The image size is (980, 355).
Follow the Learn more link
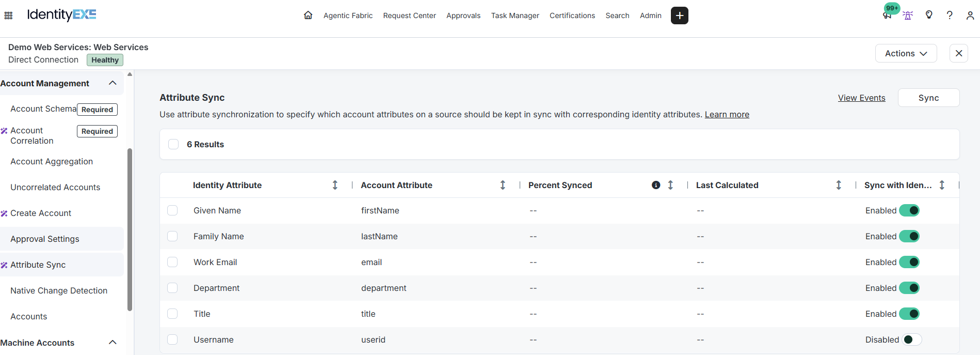[x=727, y=114]
